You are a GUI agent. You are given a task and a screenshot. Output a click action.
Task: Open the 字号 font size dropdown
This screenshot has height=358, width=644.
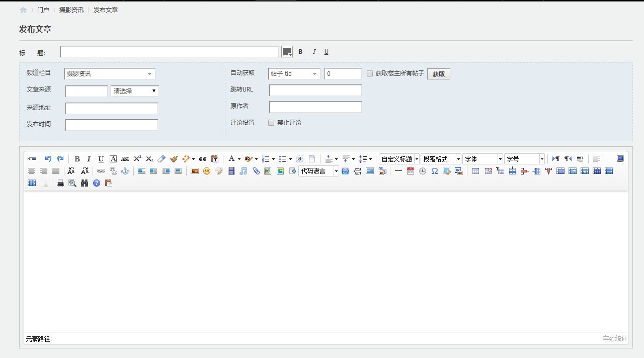(524, 159)
